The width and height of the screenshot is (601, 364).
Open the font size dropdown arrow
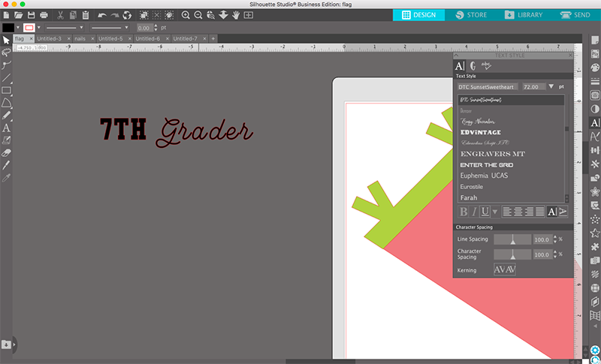point(551,86)
